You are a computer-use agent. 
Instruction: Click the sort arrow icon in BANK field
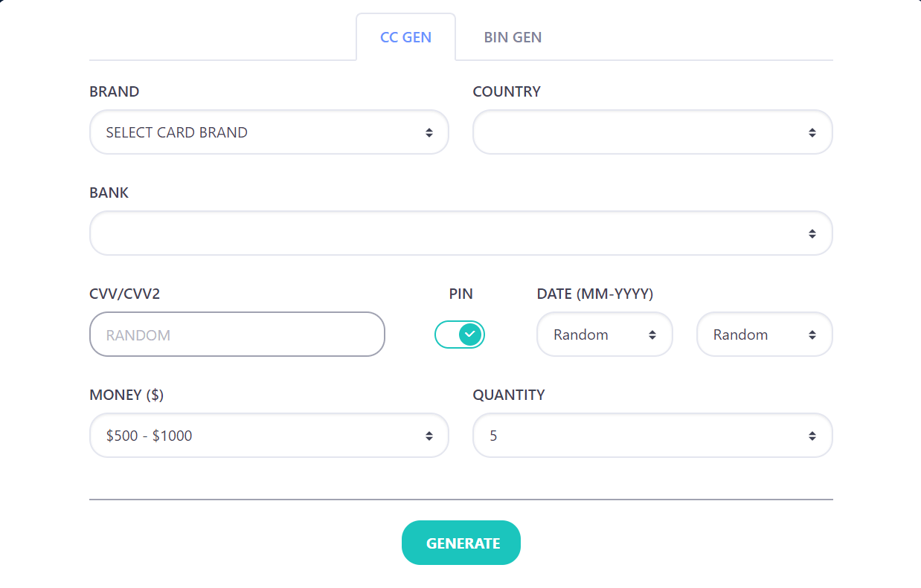coord(812,233)
